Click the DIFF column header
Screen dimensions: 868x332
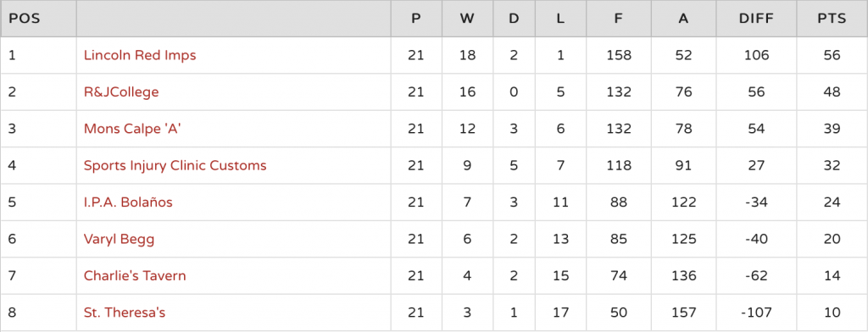756,19
